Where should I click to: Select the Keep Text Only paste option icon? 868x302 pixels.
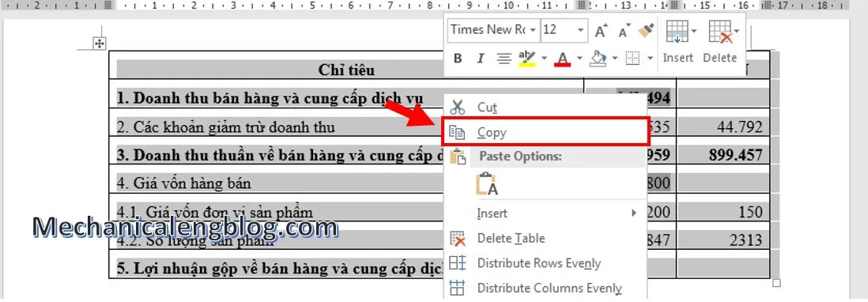[487, 183]
